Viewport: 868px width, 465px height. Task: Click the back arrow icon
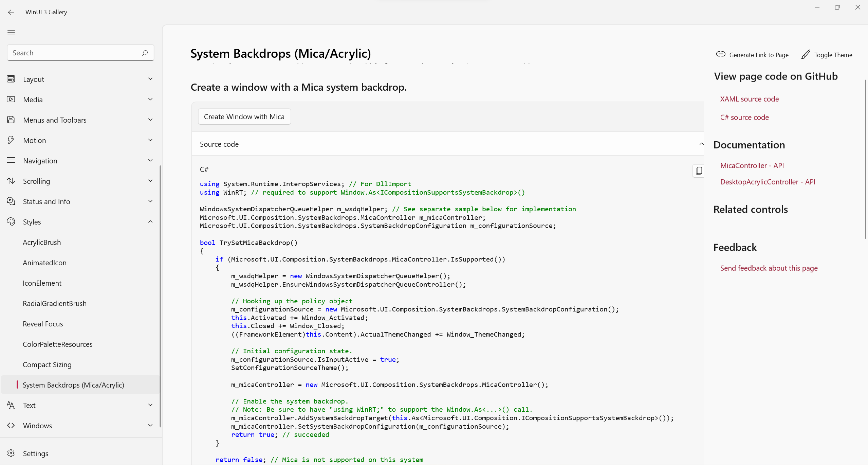tap(11, 12)
